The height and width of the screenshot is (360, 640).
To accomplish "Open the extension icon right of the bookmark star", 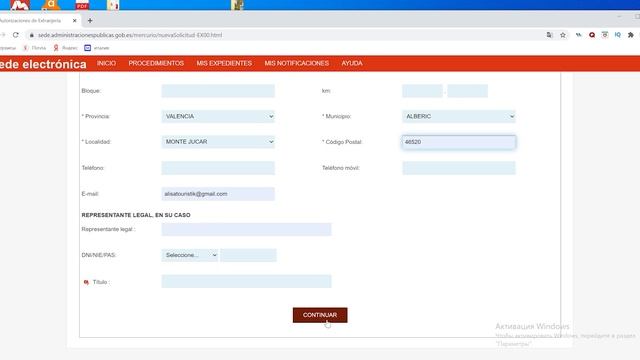I will pos(578,35).
